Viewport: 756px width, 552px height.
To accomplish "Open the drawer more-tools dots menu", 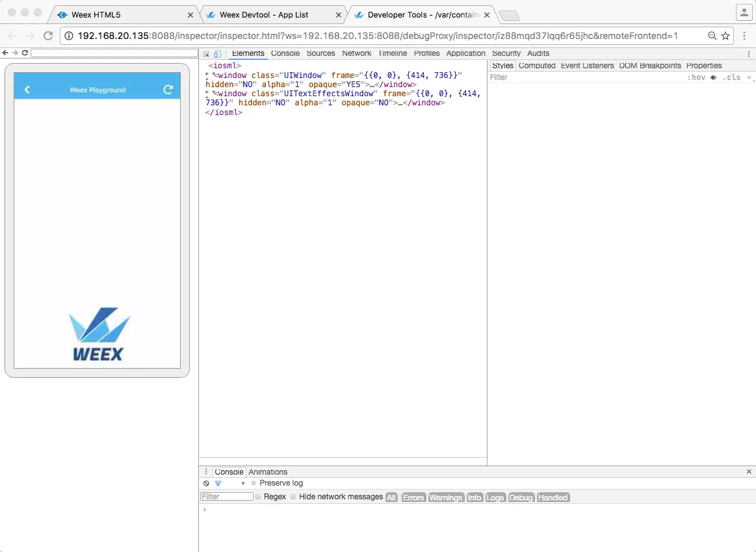I will tap(206, 472).
